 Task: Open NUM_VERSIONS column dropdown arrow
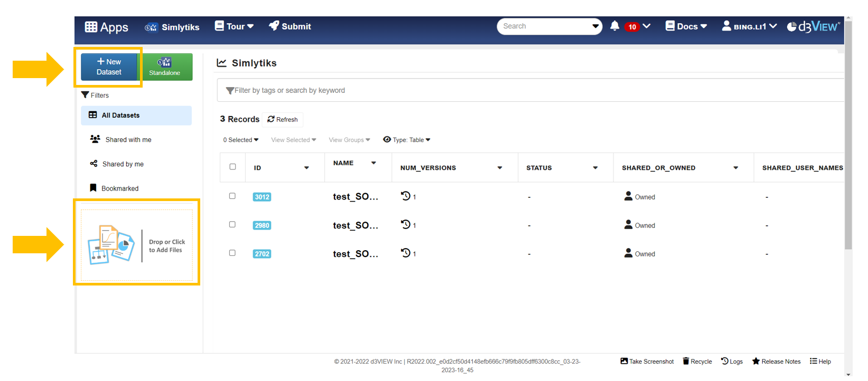coord(500,168)
